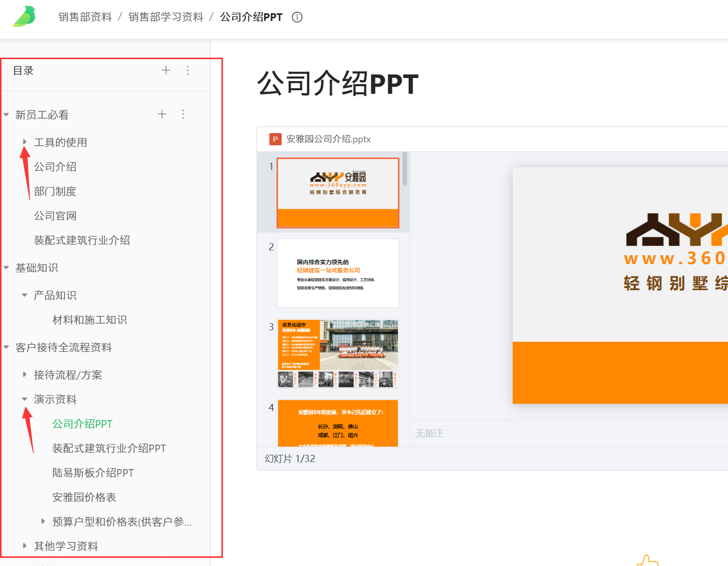Click the slide thumbnail panel scrollbar
This screenshot has height=566, width=728.
405,169
